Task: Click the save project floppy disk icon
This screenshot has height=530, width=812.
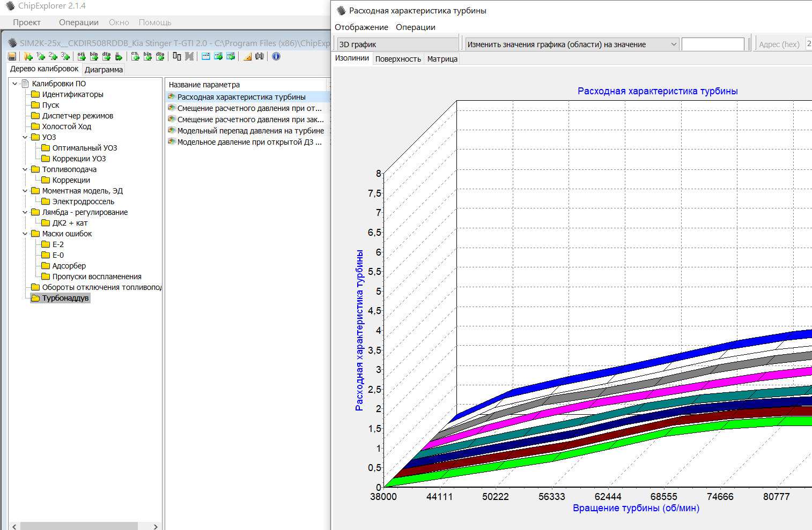Action: tap(12, 56)
